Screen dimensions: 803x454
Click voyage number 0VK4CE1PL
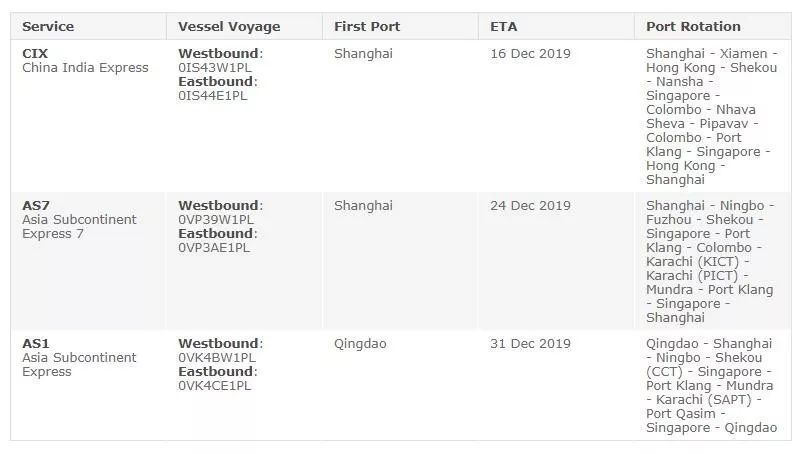tap(215, 386)
